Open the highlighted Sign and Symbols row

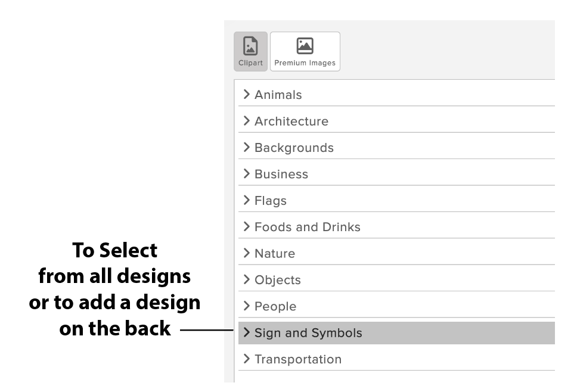point(308,333)
